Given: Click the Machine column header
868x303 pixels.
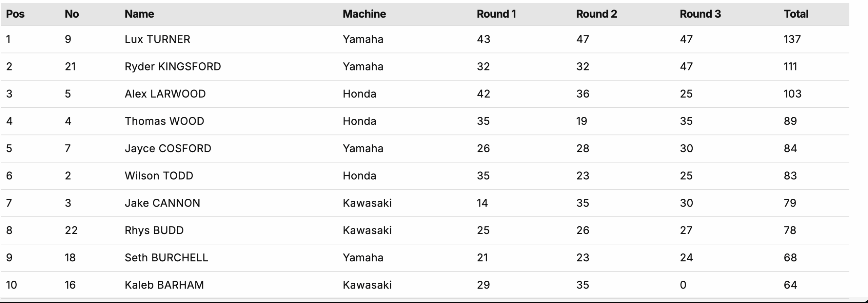Looking at the screenshot, I should [364, 14].
